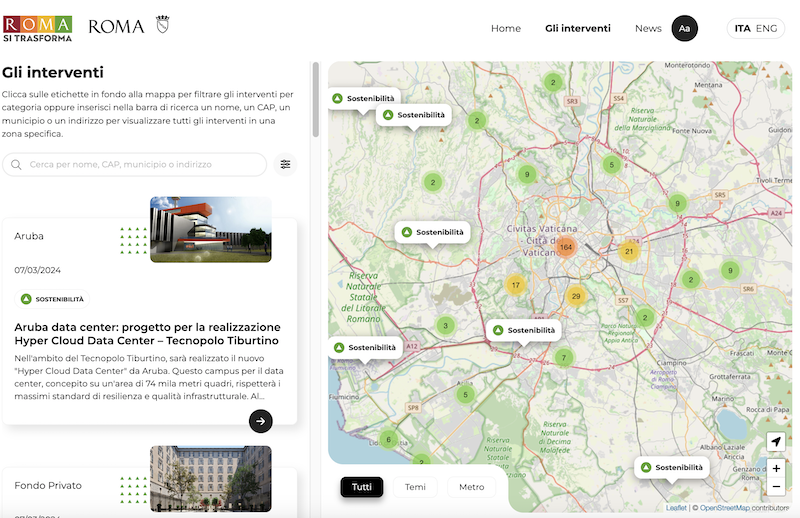Open the Aruba data center rendering thumbnail
The image size is (800, 518).
[x=211, y=230]
